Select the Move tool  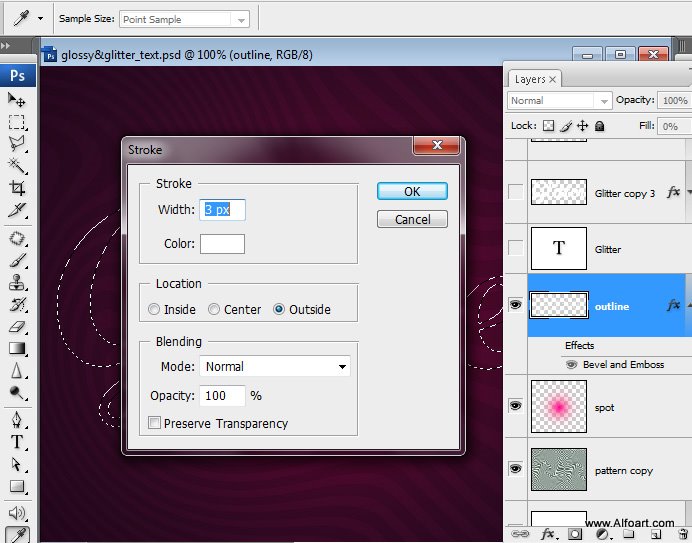(17, 100)
